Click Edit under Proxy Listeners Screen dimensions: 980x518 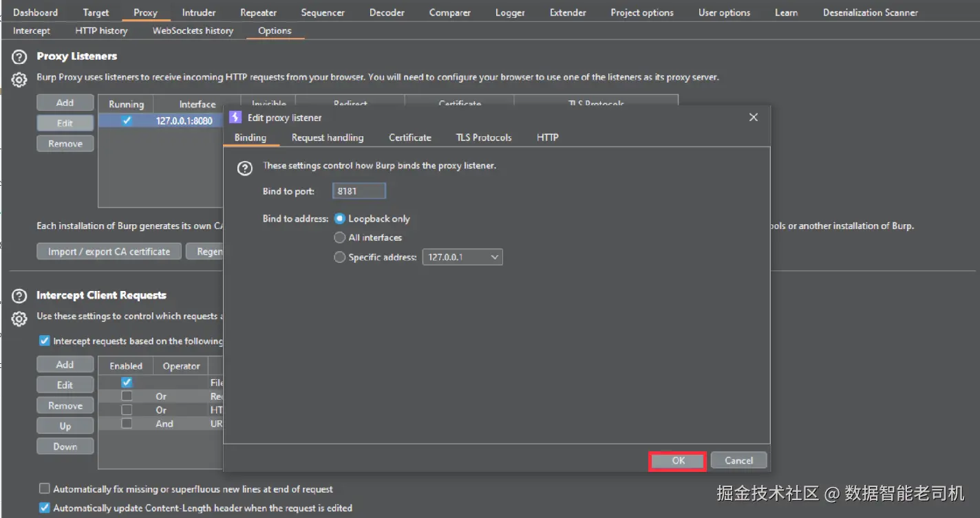[x=65, y=123]
